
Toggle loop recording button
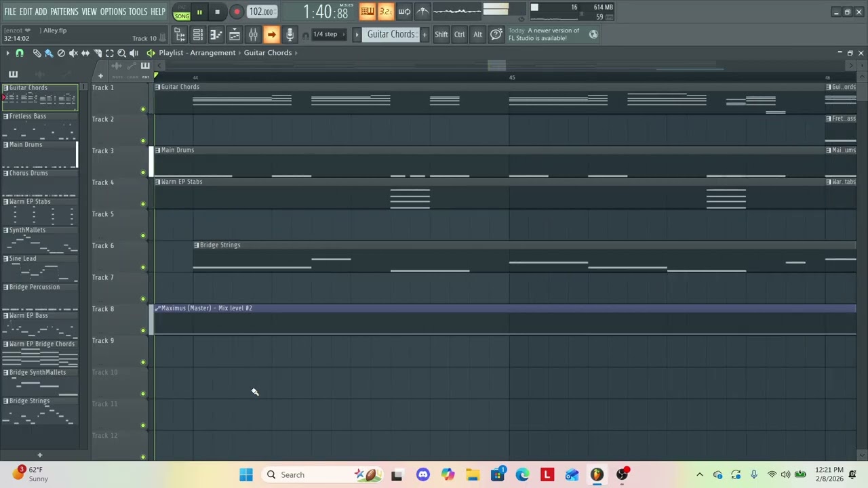(404, 11)
